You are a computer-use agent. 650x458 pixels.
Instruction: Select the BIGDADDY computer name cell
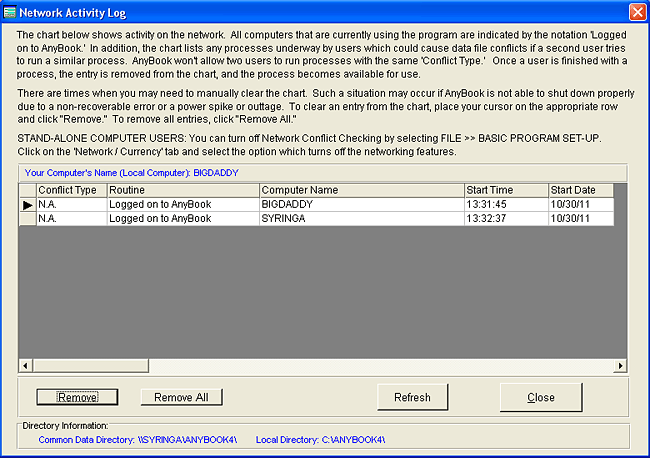pos(360,204)
